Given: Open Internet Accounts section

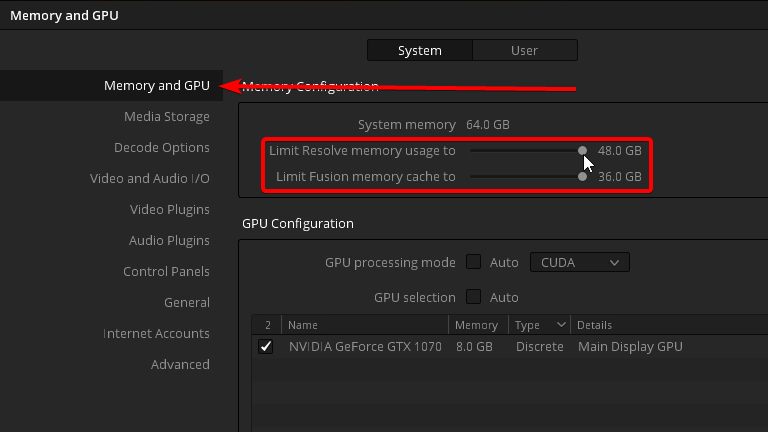Looking at the screenshot, I should click(x=156, y=334).
